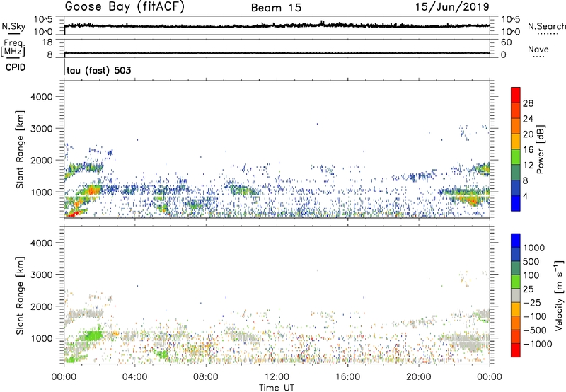Click the date "15/Jun/2019"
Screen dimensions: 566x392
[x=452, y=7]
